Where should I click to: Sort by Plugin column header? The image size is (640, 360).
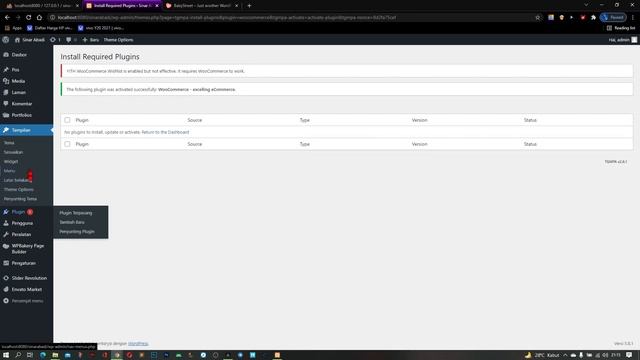point(82,120)
